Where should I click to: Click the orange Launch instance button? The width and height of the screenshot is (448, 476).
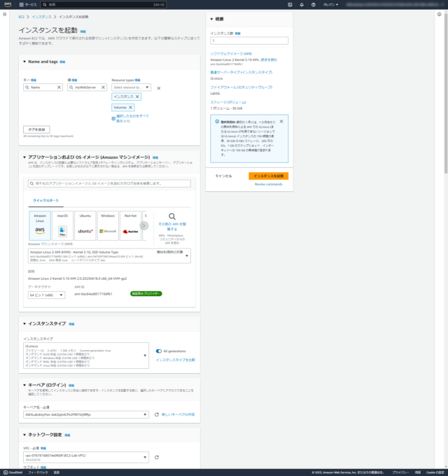[x=268, y=176]
